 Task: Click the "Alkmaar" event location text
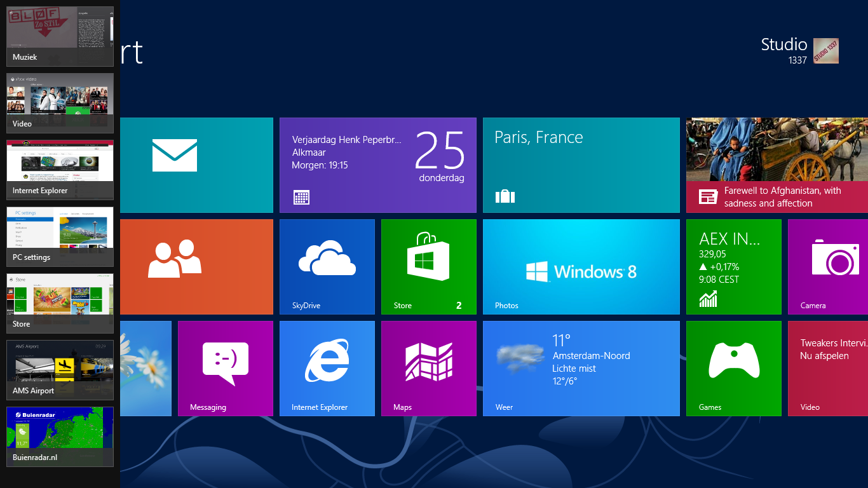(x=309, y=152)
